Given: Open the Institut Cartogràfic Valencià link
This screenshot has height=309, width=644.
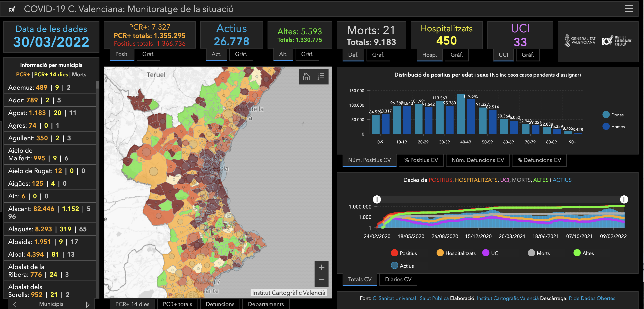Looking at the screenshot, I should 508,298.
